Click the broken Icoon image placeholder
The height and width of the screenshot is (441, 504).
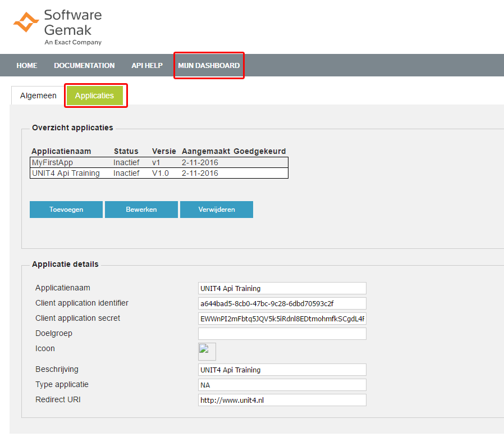[x=207, y=351]
